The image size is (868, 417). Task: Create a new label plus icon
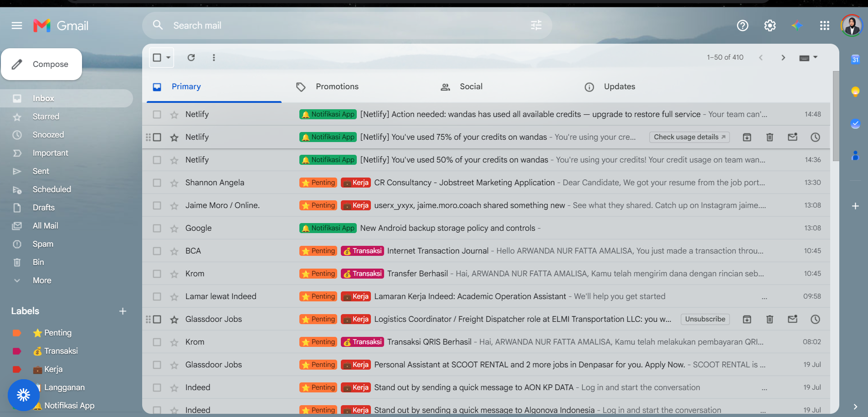[123, 311]
